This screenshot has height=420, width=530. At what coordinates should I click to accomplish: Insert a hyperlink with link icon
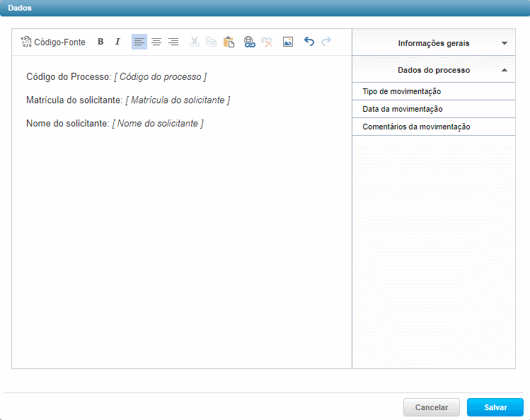pos(249,42)
